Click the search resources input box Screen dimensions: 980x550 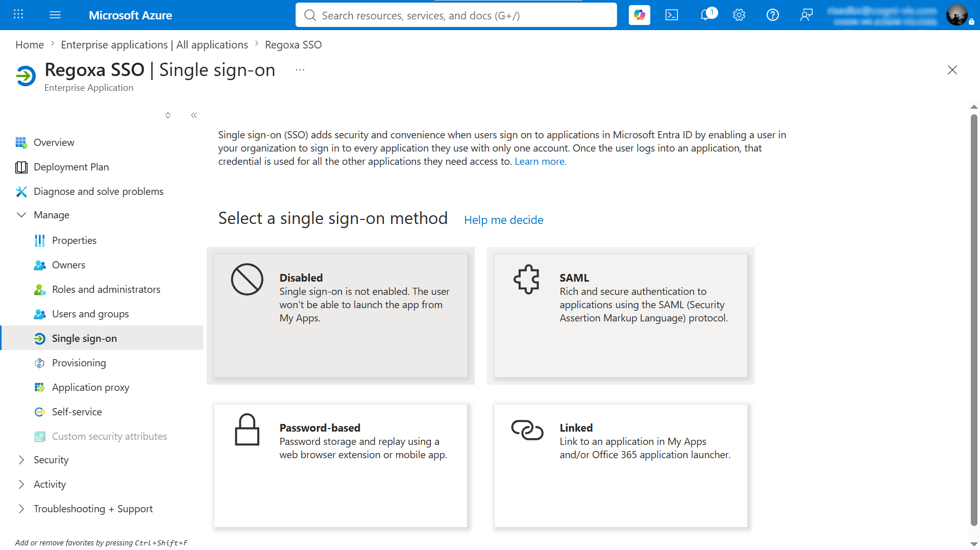456,15
